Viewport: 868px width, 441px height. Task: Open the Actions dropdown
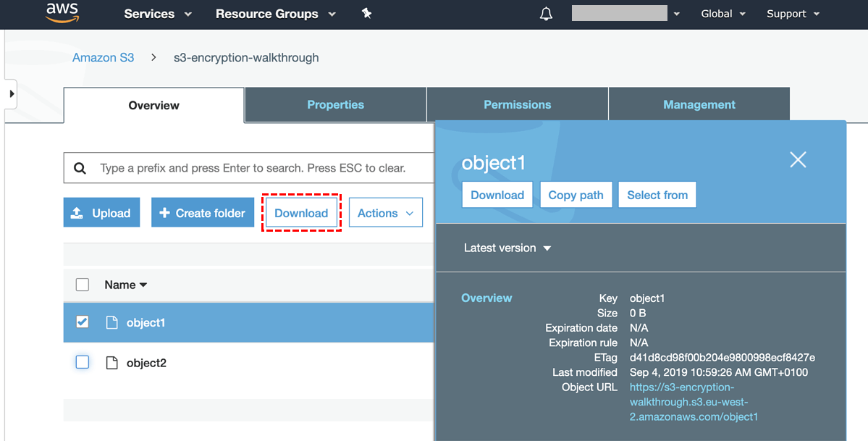(385, 213)
